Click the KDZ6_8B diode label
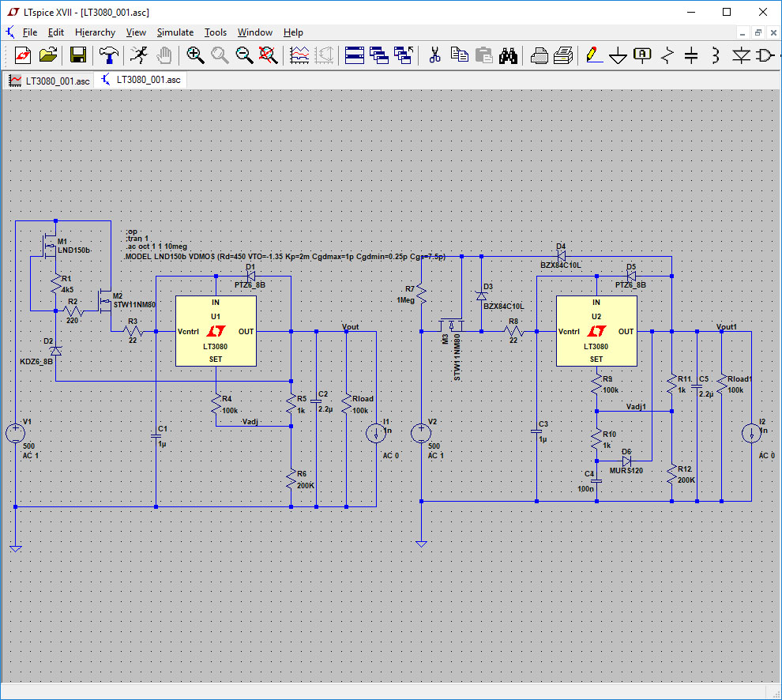The image size is (782, 700). [x=36, y=361]
